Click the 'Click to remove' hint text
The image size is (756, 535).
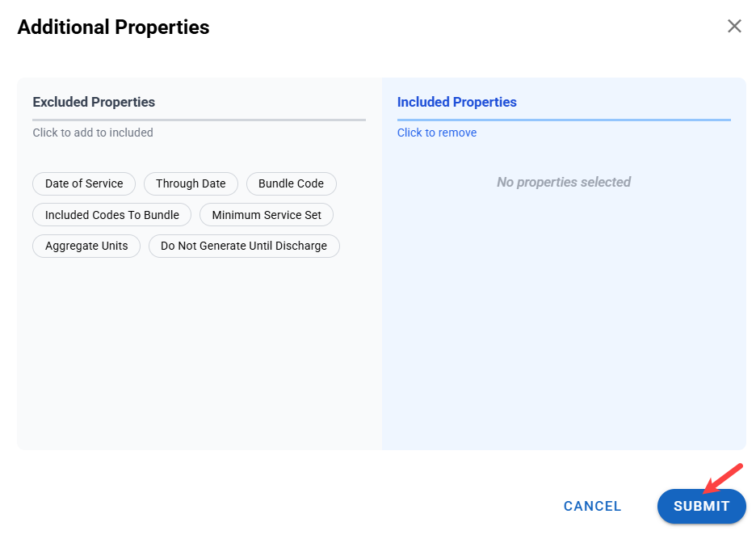coord(437,133)
